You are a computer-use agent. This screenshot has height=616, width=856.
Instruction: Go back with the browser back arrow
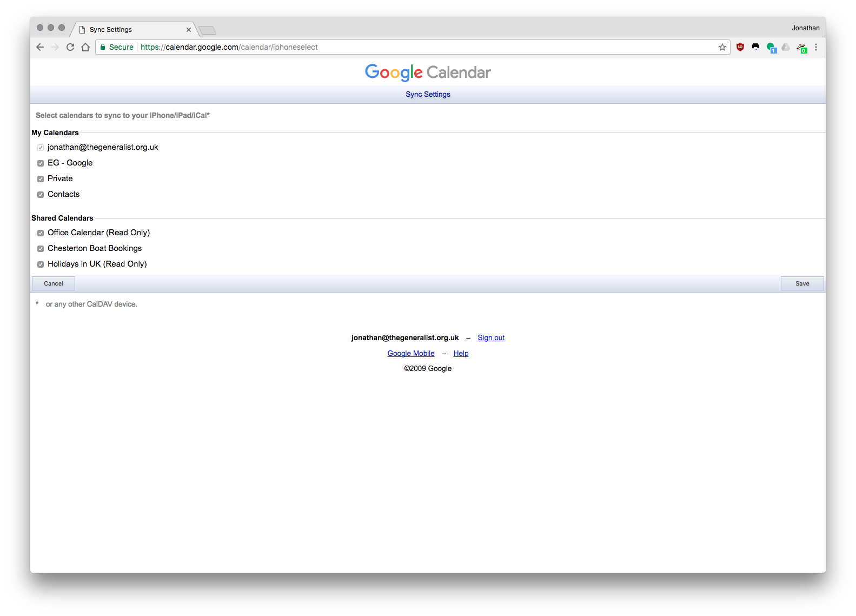tap(40, 47)
